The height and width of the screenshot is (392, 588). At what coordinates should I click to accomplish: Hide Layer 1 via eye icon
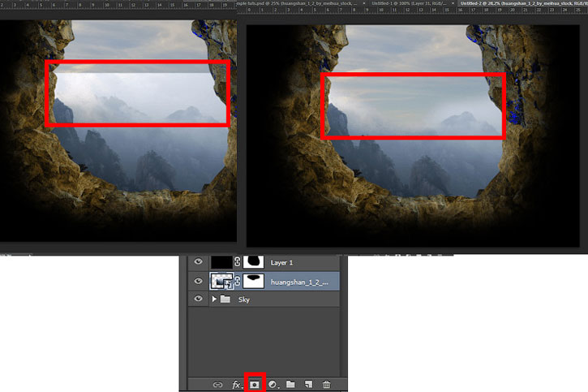198,261
